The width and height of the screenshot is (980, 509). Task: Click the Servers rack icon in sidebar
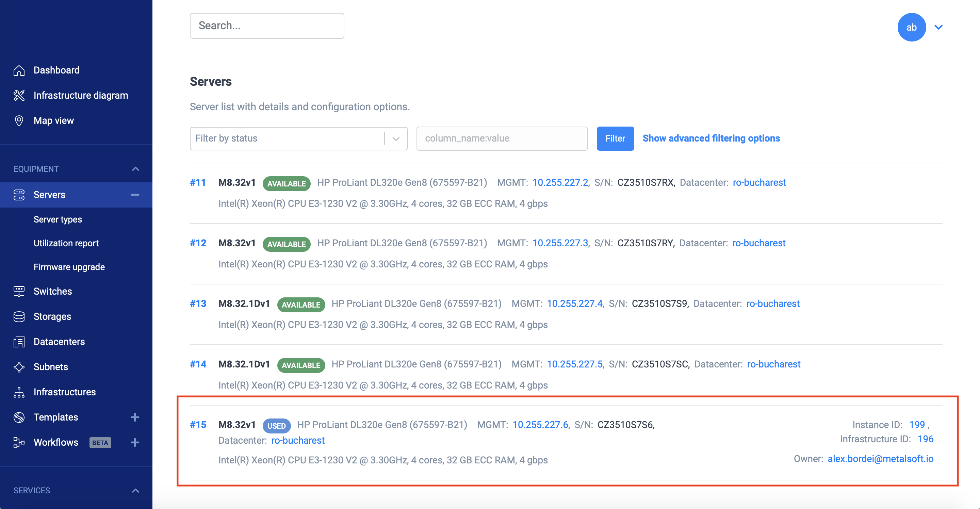pos(19,195)
